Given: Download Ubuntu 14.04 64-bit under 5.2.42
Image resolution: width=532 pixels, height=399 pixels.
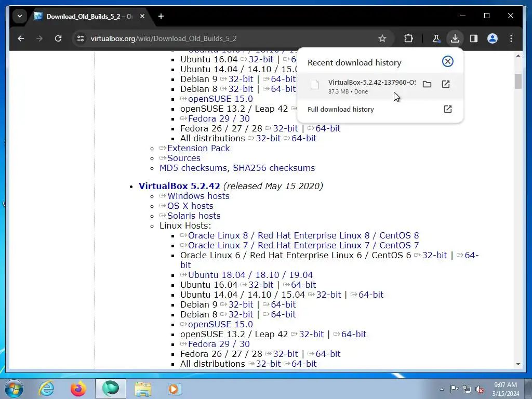Looking at the screenshot, I should coord(371,295).
